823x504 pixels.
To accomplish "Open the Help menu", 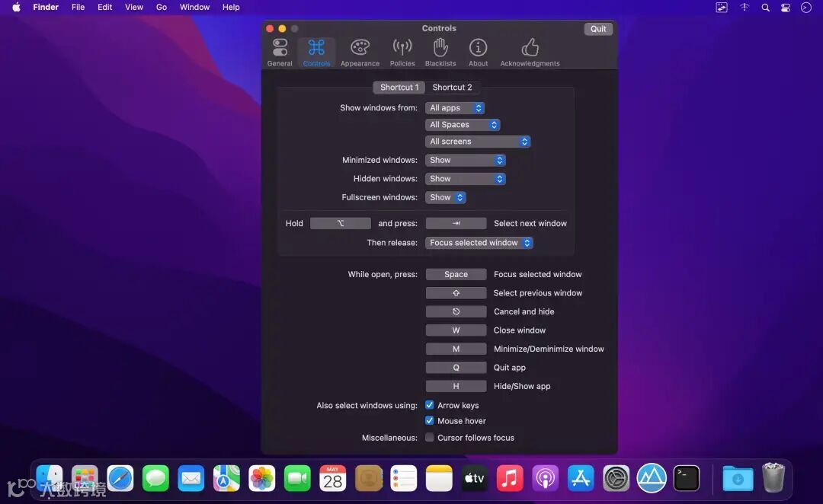I will (231, 8).
